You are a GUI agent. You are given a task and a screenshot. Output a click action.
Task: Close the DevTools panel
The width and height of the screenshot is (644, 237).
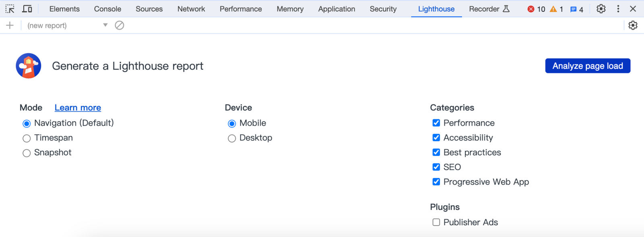click(633, 9)
